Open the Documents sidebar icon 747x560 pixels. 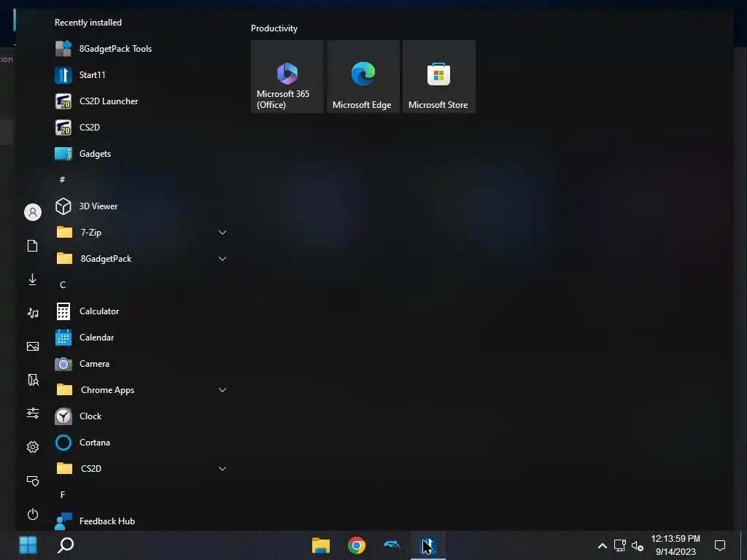(33, 246)
